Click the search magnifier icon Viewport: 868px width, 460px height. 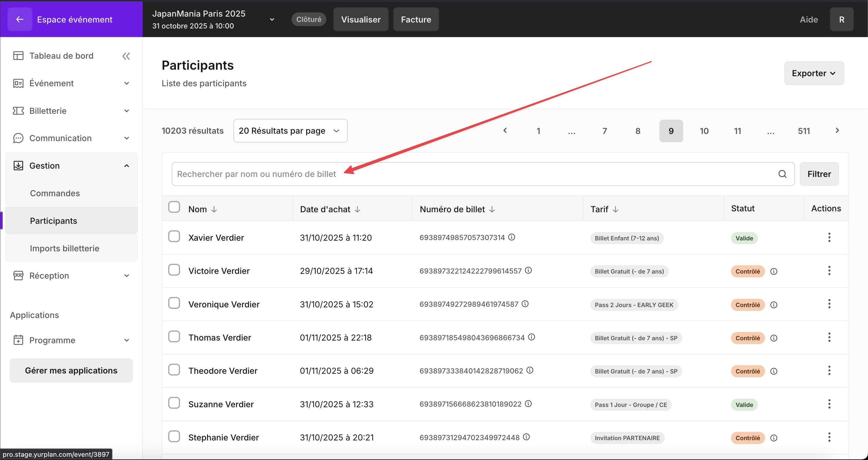point(782,174)
